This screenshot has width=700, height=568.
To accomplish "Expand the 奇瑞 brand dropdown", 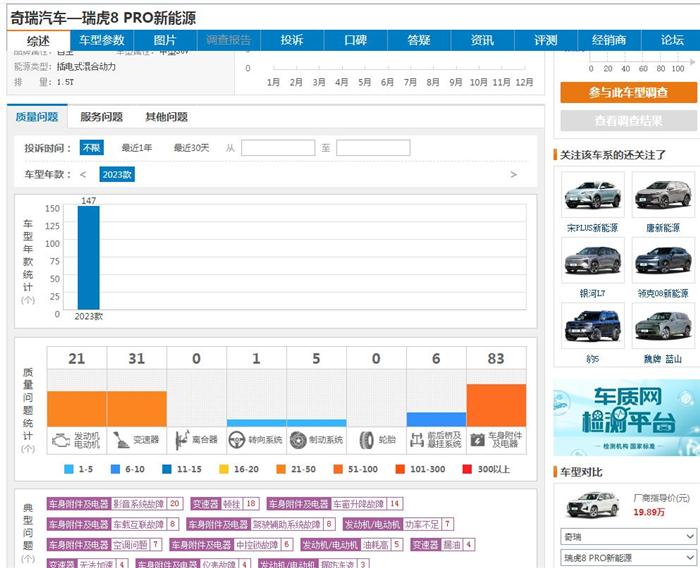I will tap(628, 536).
